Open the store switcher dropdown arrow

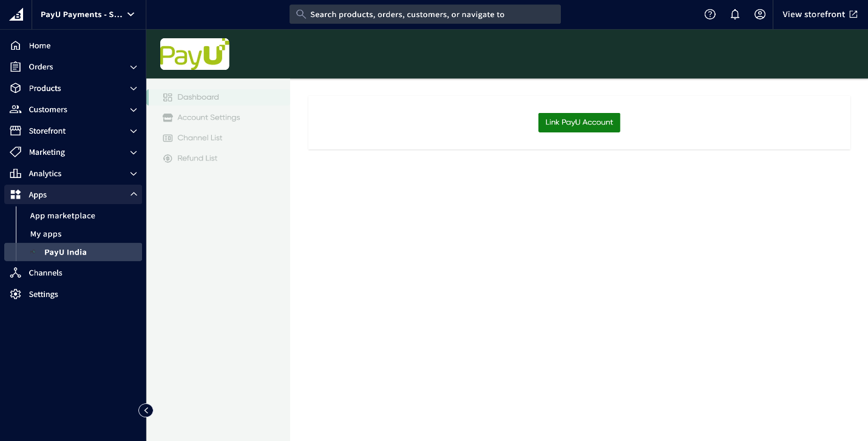coord(131,15)
